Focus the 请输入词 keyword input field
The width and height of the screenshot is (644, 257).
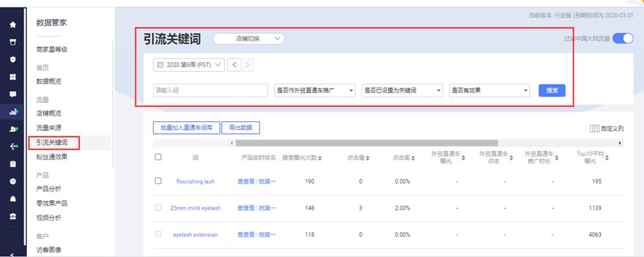click(x=210, y=90)
